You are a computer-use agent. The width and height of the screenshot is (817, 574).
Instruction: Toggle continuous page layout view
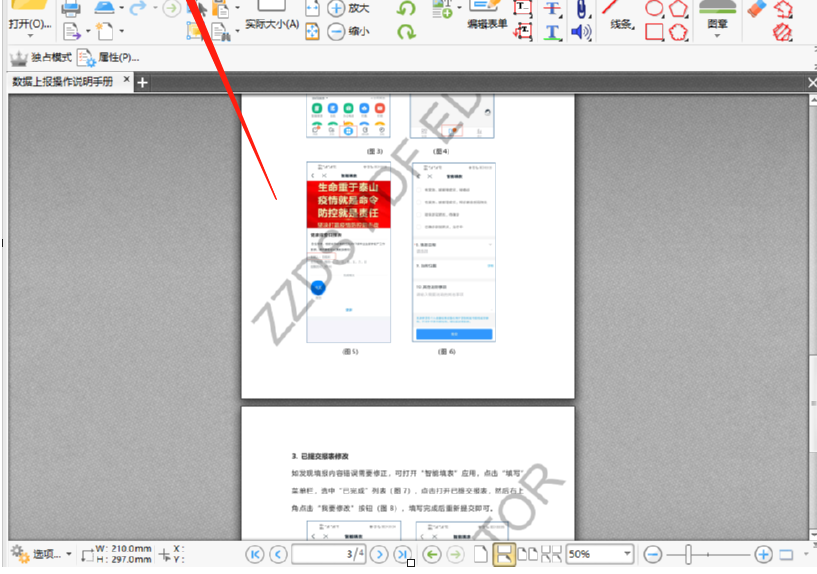click(504, 554)
